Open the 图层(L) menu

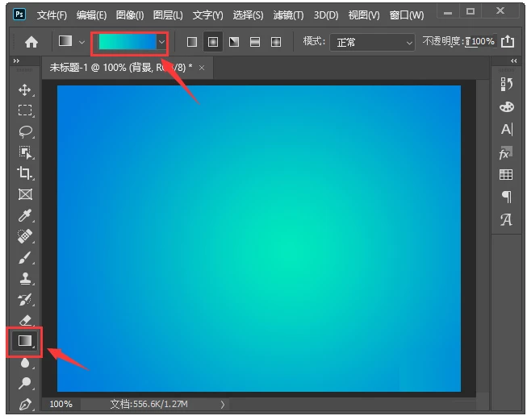[x=168, y=15]
